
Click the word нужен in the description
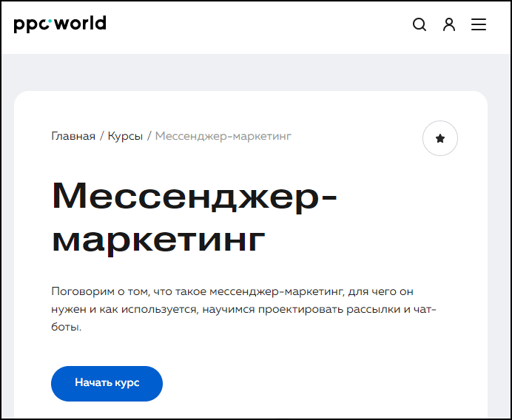tap(67, 308)
